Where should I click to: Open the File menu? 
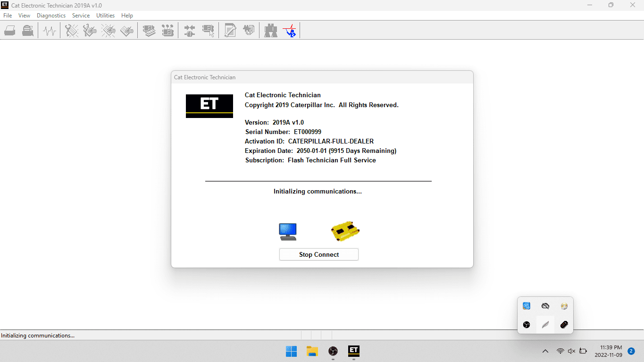8,16
